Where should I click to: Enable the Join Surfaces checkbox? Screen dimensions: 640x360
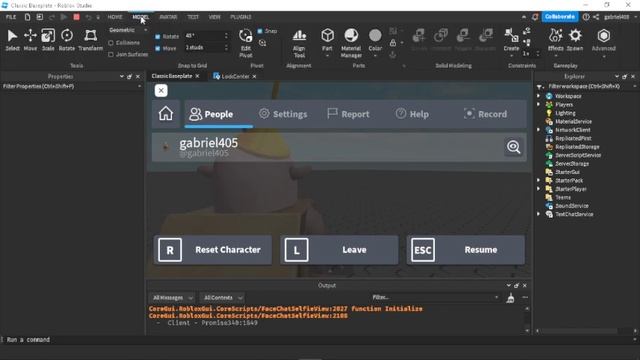(111, 54)
